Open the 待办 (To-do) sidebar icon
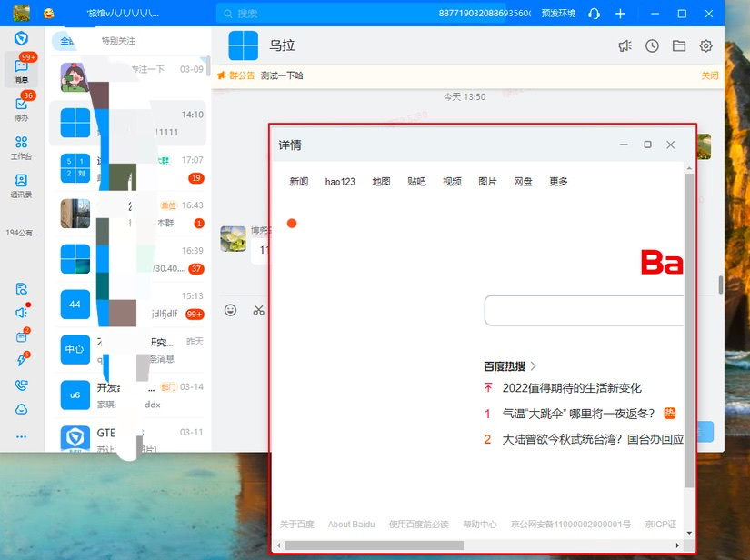This screenshot has height=560, width=750. pyautogui.click(x=21, y=108)
